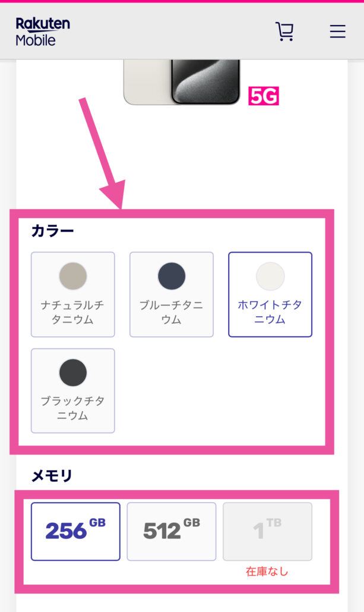Open the shopping cart icon
Screen dimensions: 364x612
[285, 31]
